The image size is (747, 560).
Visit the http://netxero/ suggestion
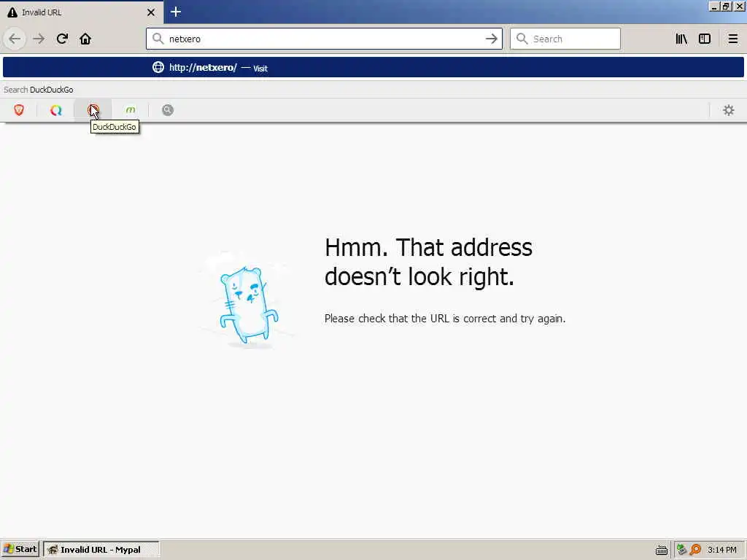pos(373,67)
